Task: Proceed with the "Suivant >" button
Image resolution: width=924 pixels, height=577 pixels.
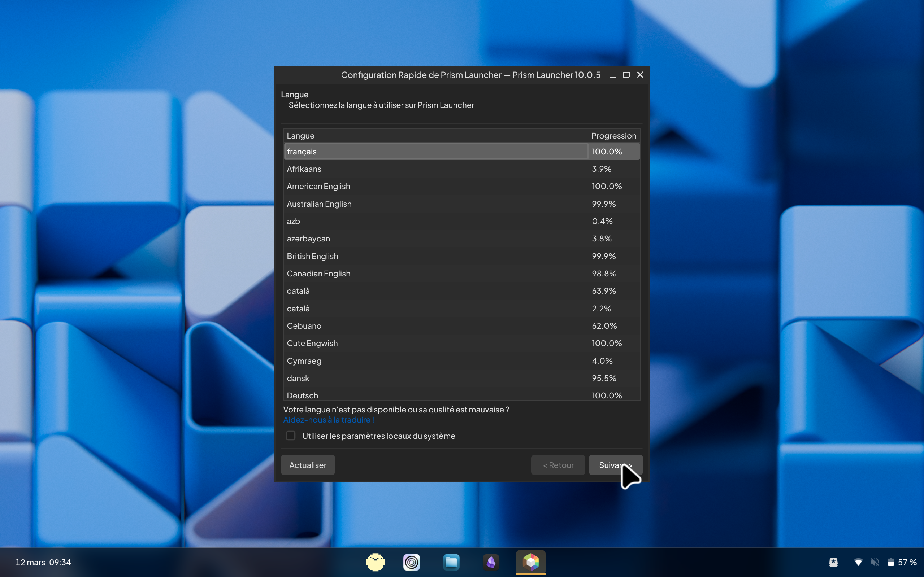Action: tap(616, 465)
